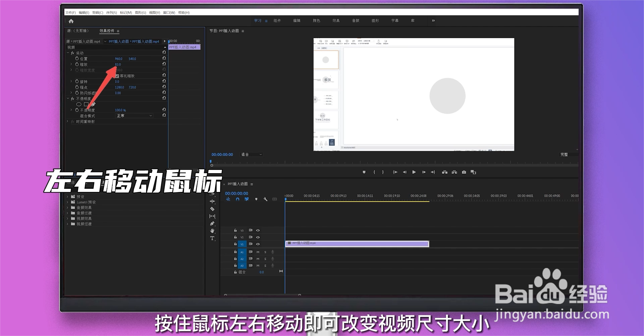Click the Home icon in the workspace bar

pos(71,21)
